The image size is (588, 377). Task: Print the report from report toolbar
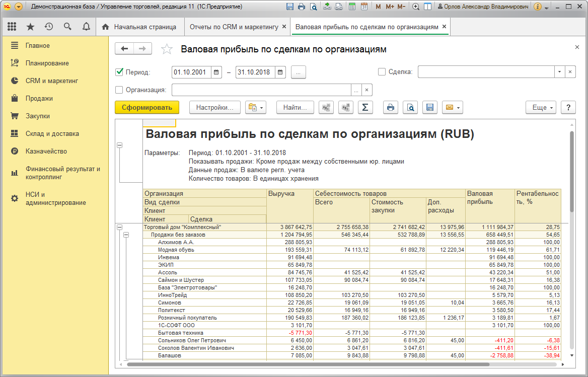(x=390, y=108)
